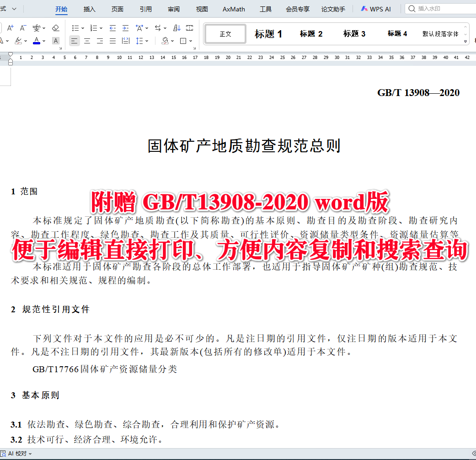Apply the 标题 4 style
This screenshot has height=460, width=476.
coord(397,34)
